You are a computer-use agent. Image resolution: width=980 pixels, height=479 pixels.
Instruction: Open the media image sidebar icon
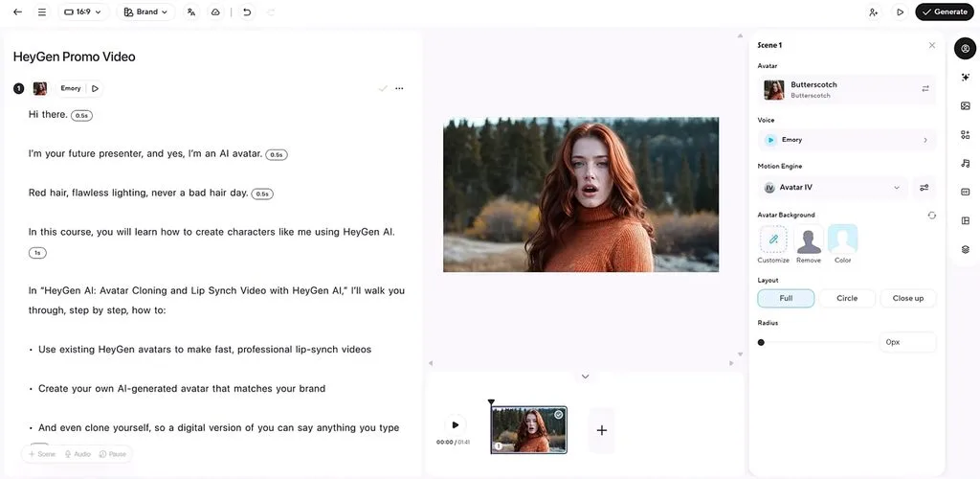(965, 105)
